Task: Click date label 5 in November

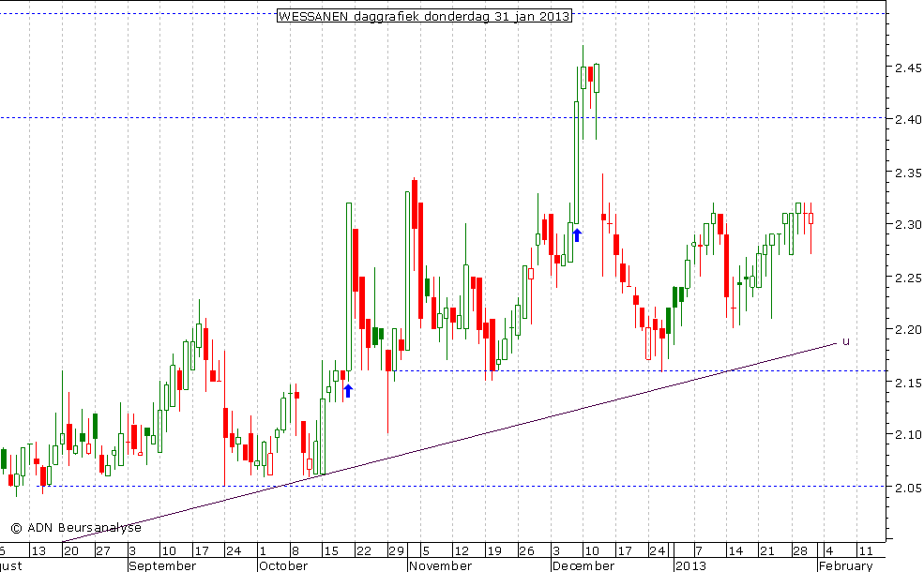Action: tap(426, 551)
